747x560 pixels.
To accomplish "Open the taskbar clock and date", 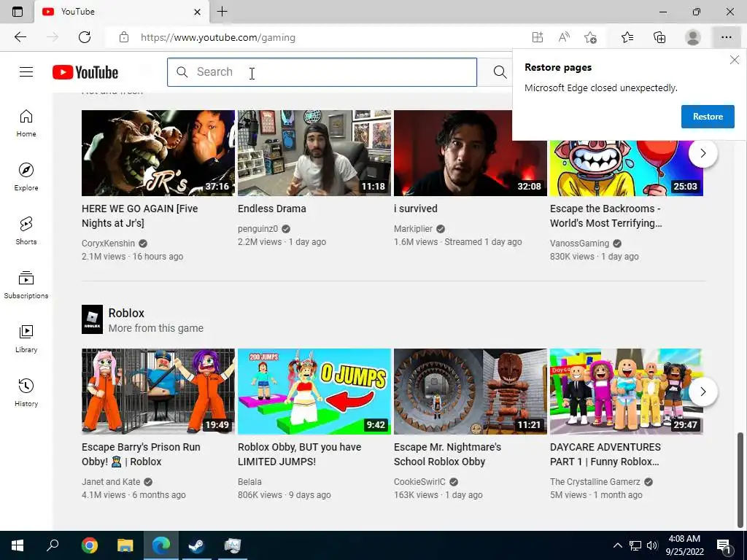I will coord(684,545).
